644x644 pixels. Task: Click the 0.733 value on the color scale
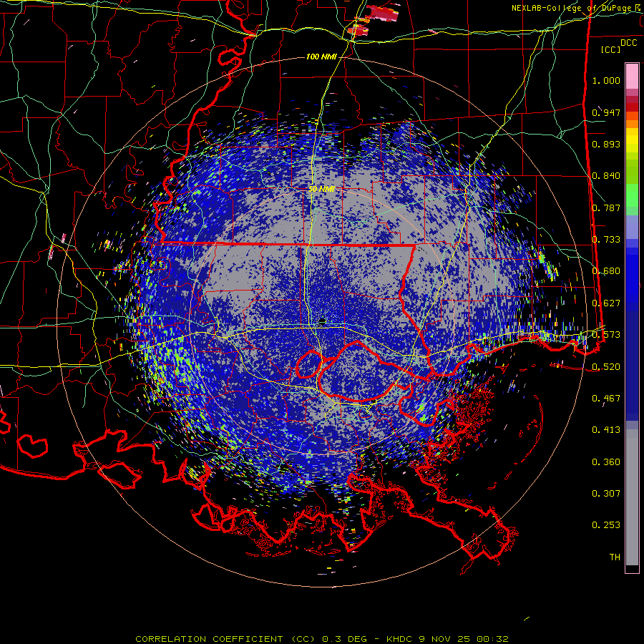(606, 240)
